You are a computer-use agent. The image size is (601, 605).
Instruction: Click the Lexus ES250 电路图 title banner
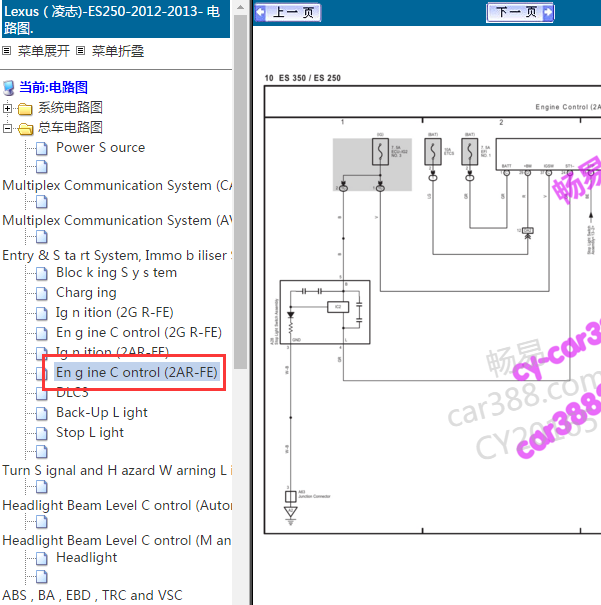point(116,19)
